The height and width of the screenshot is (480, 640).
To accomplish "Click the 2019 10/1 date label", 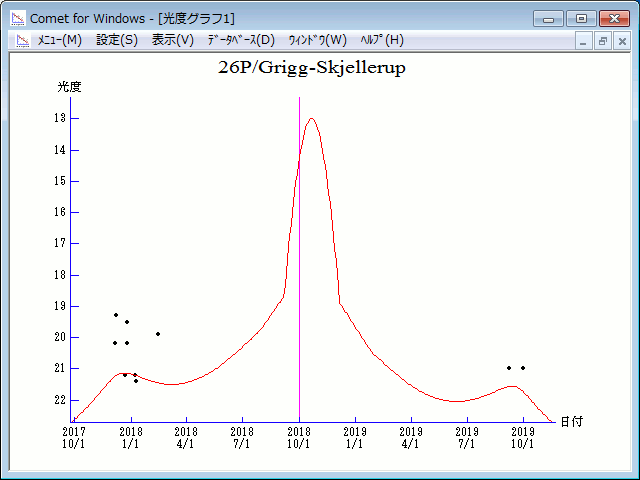I will pos(523,438).
